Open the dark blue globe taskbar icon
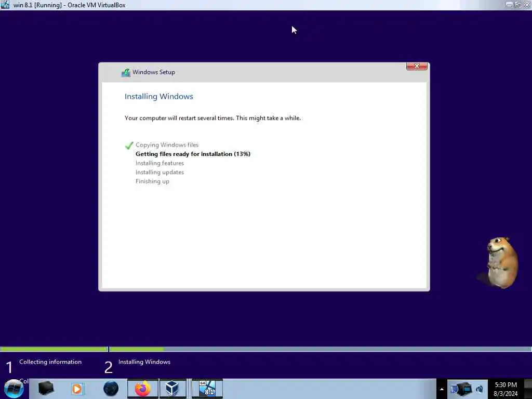Viewport: 532px width, 399px height. (111, 389)
